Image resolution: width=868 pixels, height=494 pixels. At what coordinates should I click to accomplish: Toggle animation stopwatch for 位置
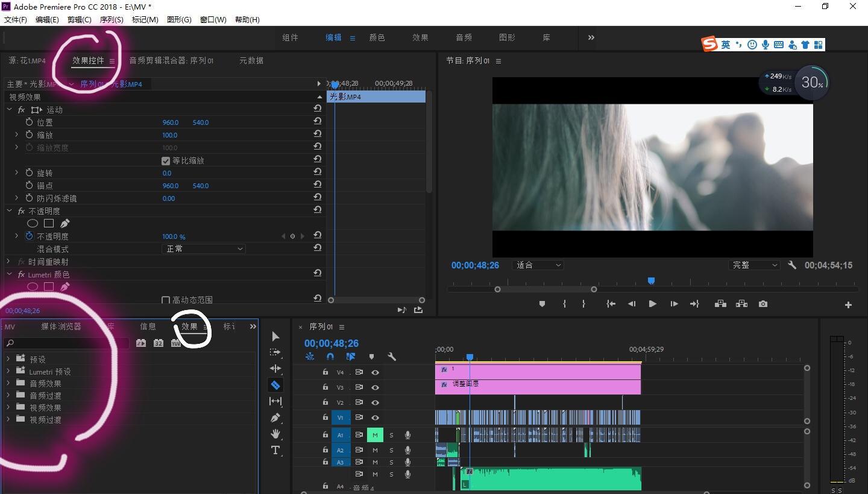[29, 122]
